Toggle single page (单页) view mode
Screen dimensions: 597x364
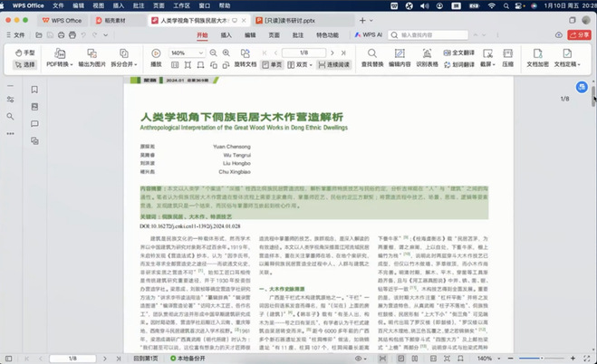[x=273, y=65]
